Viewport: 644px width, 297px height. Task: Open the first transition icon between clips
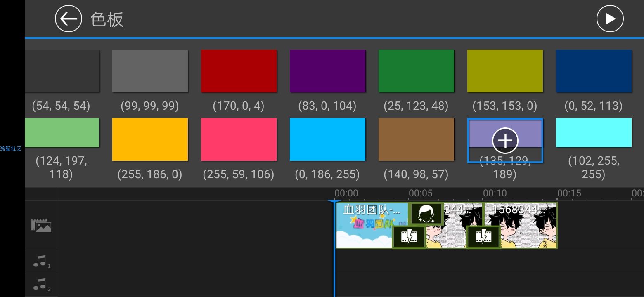[x=409, y=237]
